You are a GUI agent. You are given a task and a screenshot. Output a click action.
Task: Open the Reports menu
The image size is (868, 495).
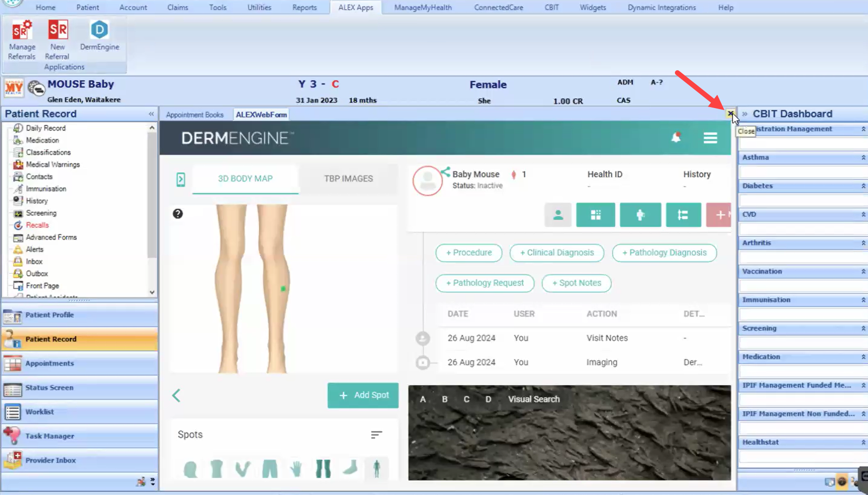coord(304,8)
